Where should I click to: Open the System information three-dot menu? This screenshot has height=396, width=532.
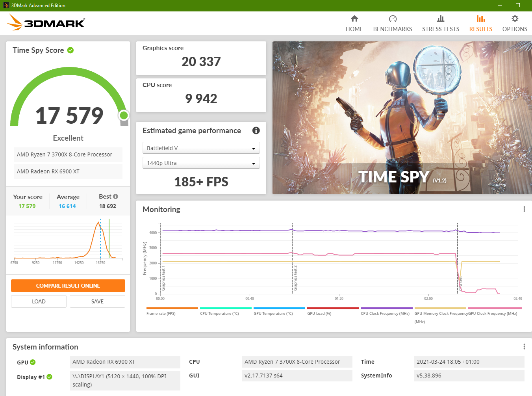[x=524, y=346]
